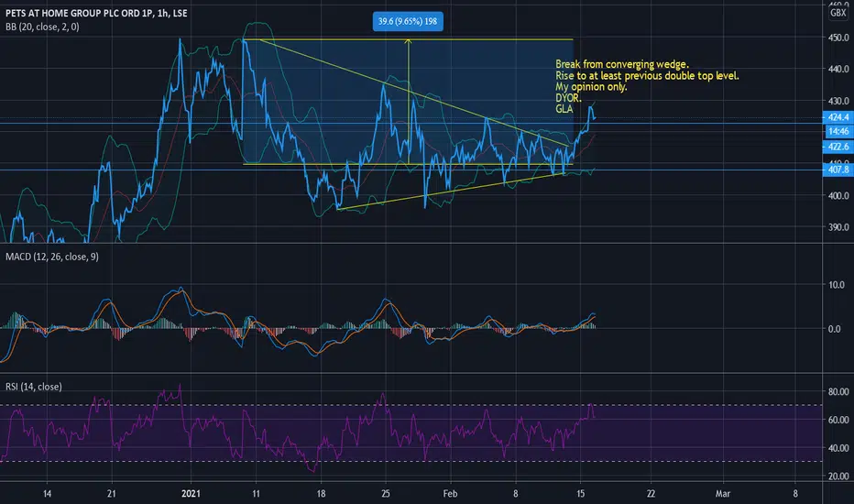Image resolution: width=854 pixels, height=504 pixels.
Task: Click the 400.0 price axis label
Action: [838, 195]
